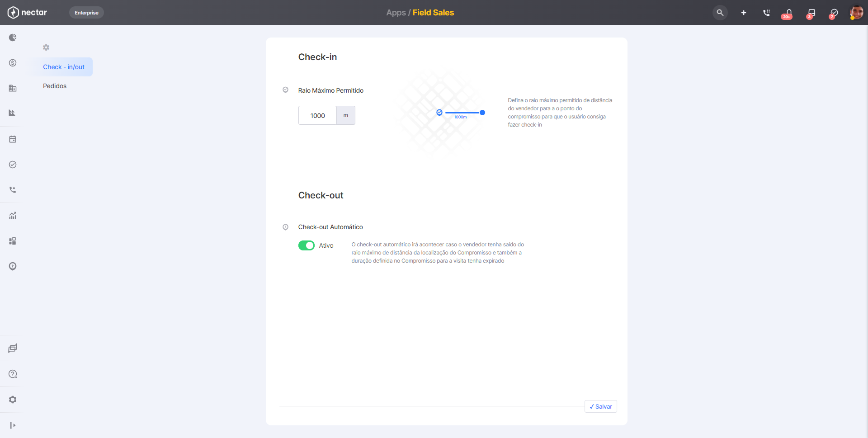Click the 1000m slider label
868x438 pixels.
[460, 117]
